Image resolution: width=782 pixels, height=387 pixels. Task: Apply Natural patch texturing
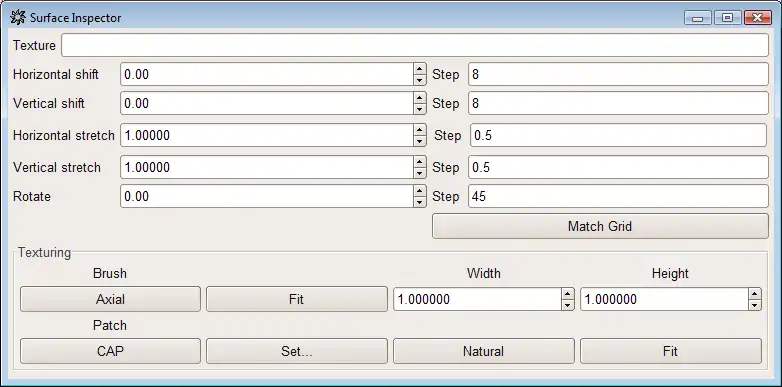(483, 351)
